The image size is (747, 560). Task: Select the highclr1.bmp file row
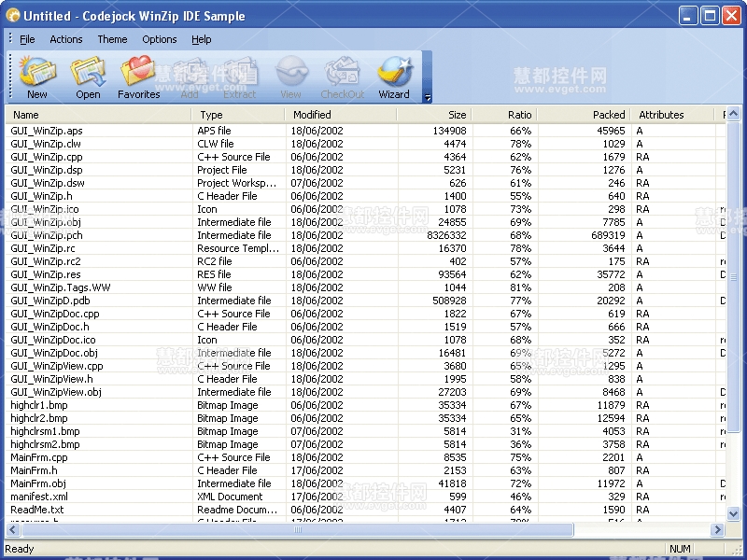pos(366,405)
